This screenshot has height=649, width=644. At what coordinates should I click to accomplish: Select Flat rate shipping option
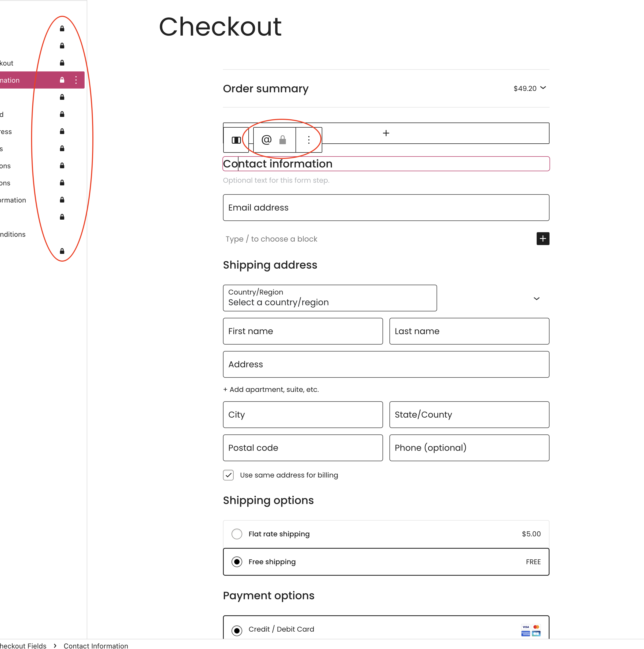pos(237,534)
